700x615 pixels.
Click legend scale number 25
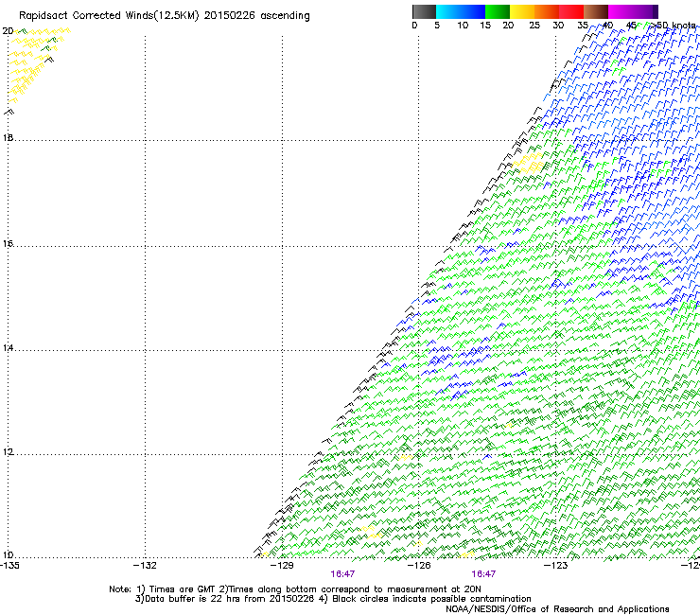pyautogui.click(x=534, y=26)
